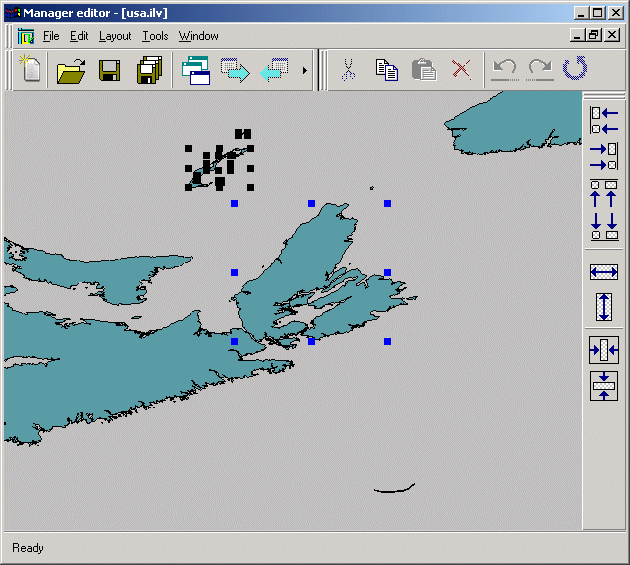The height and width of the screenshot is (565, 630).
Task: Click the Save All stacked disks icon
Action: click(150, 70)
